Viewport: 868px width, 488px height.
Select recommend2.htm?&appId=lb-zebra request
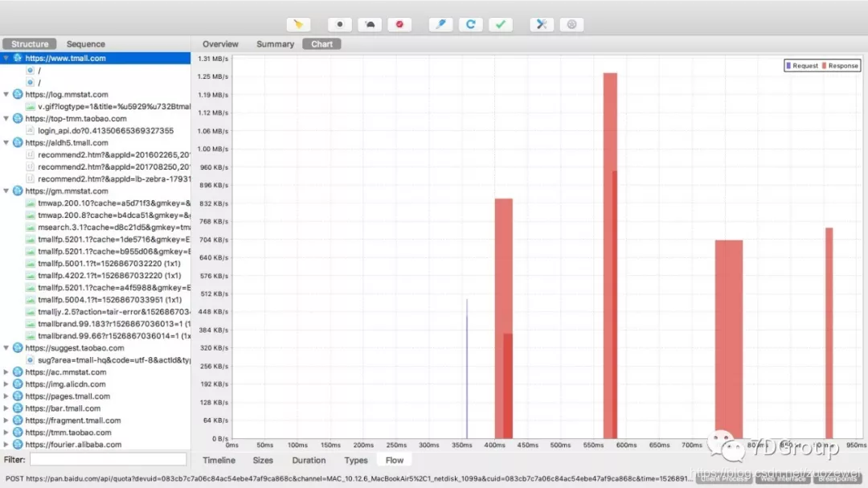[114, 179]
